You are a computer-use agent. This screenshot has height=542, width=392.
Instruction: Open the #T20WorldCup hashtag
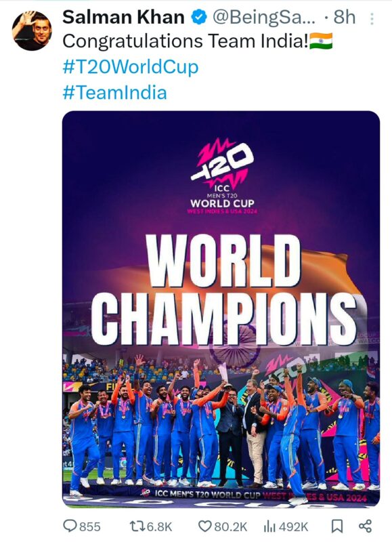(x=131, y=67)
